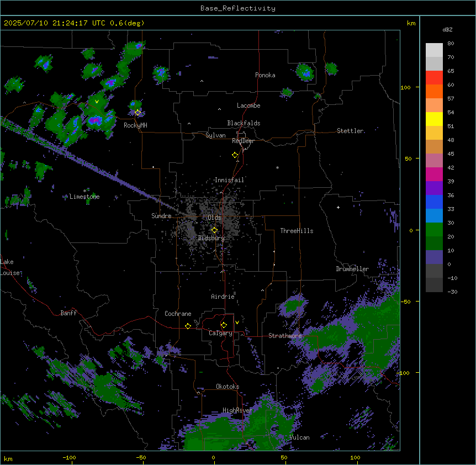Click the strong echo cell west of RockyMH

(x=96, y=120)
